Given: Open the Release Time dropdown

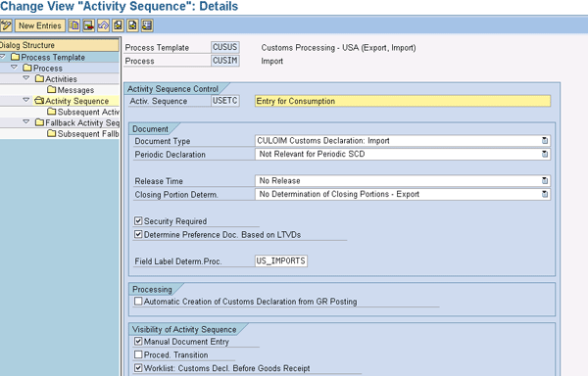Looking at the screenshot, I should click(x=545, y=181).
